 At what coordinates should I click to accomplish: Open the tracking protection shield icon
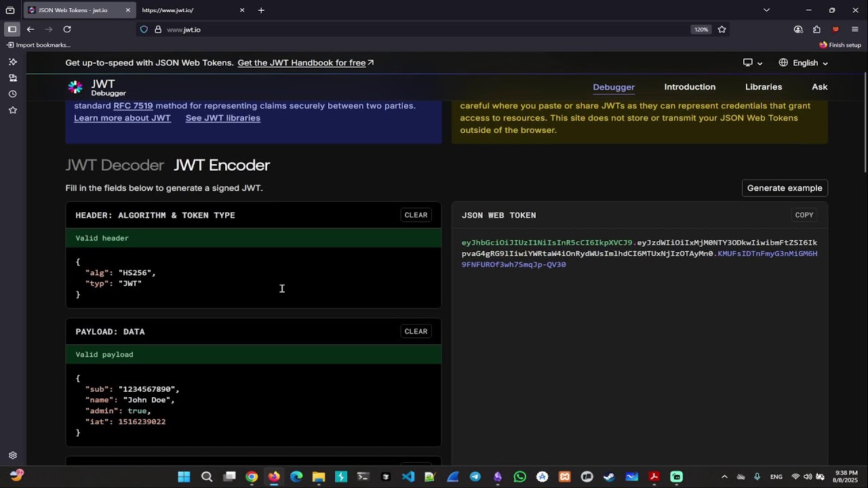click(144, 30)
